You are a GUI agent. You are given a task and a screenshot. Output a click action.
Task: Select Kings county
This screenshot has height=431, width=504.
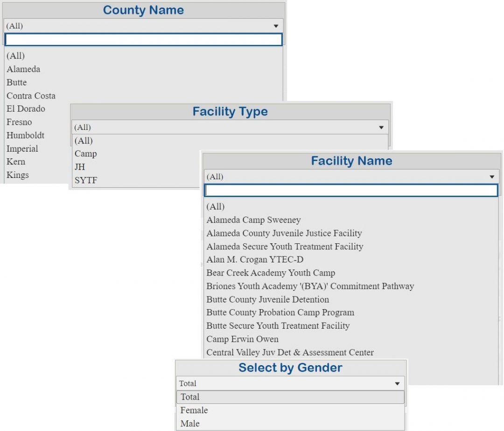tap(18, 175)
